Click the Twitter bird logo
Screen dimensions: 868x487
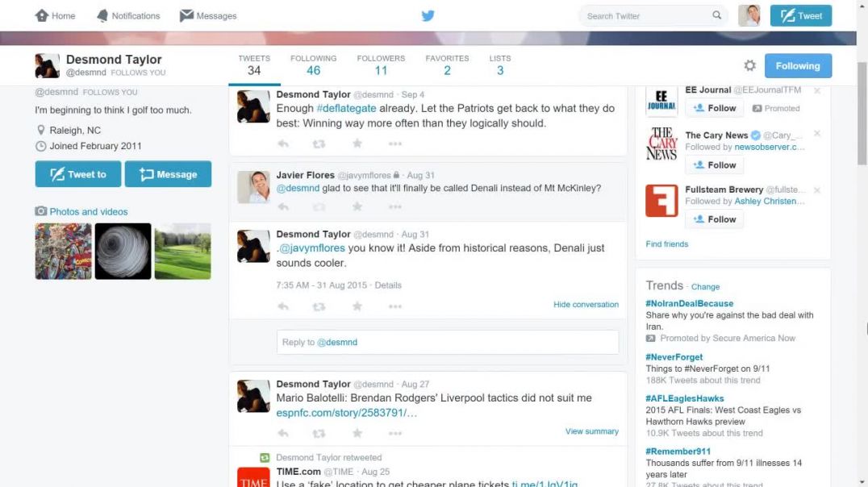(x=428, y=15)
